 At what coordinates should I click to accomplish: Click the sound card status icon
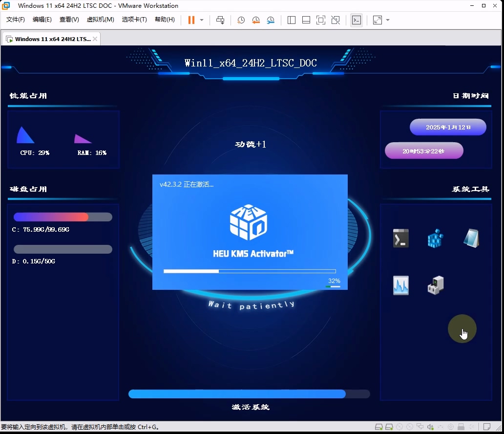point(430,427)
